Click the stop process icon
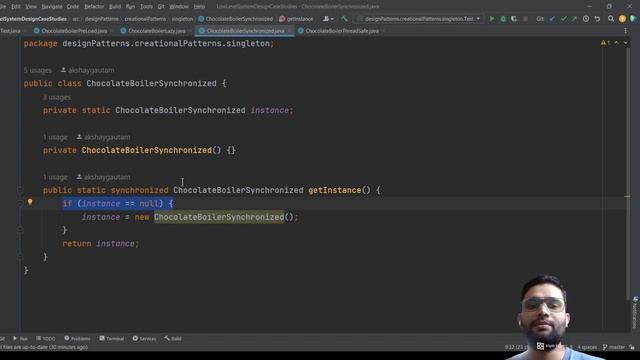Image resolution: width=640 pixels, height=360 pixels. (x=525, y=19)
